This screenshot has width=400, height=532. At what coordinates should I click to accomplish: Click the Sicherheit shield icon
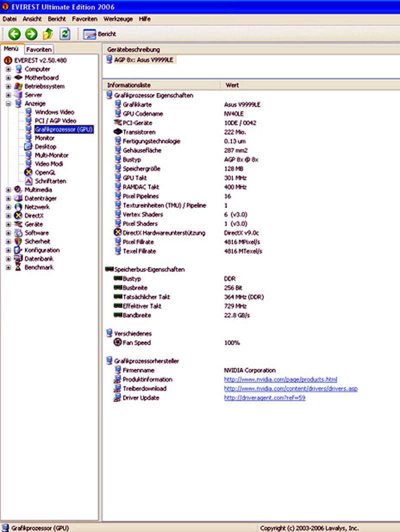pyautogui.click(x=18, y=241)
